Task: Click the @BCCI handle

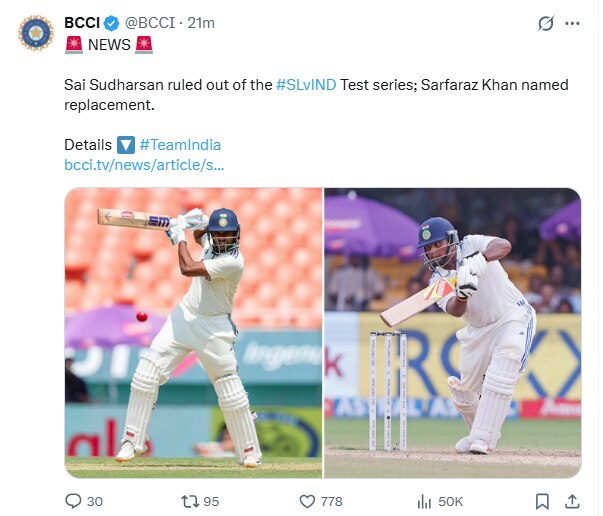Action: click(150, 23)
